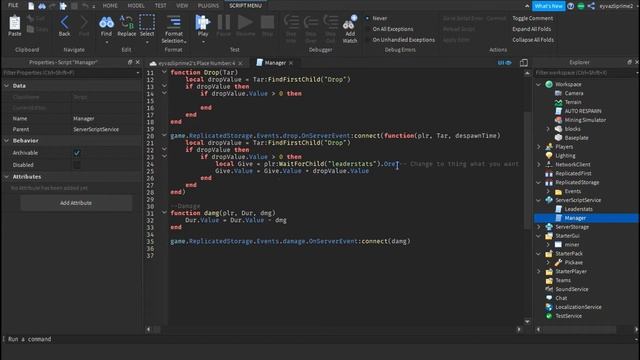Toggle the Disabled checkbox

point(77,165)
